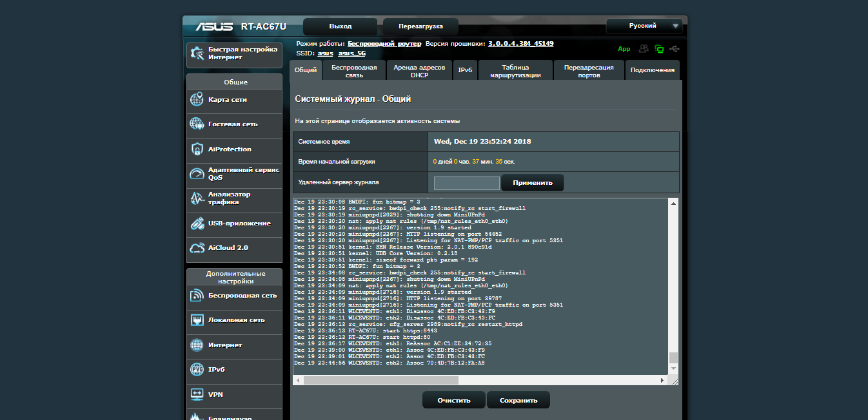
Task: Open the Таблица маршрутизации tab
Action: [x=515, y=70]
